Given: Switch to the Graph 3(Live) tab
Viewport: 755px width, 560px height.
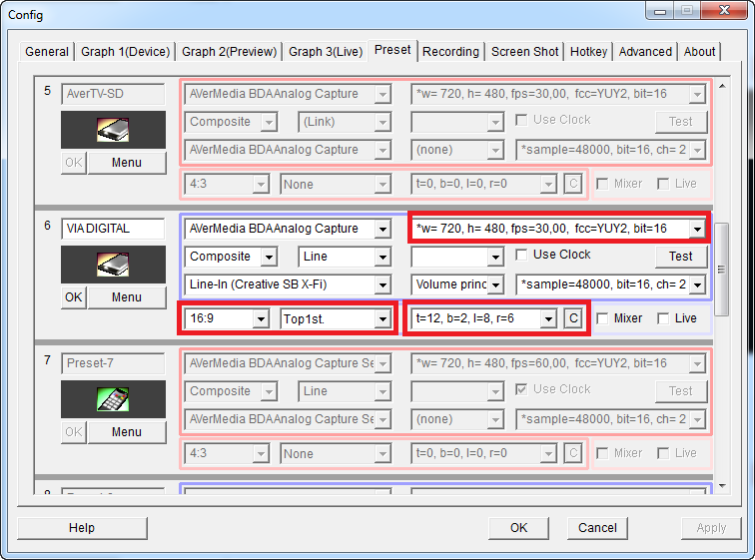Looking at the screenshot, I should point(326,52).
